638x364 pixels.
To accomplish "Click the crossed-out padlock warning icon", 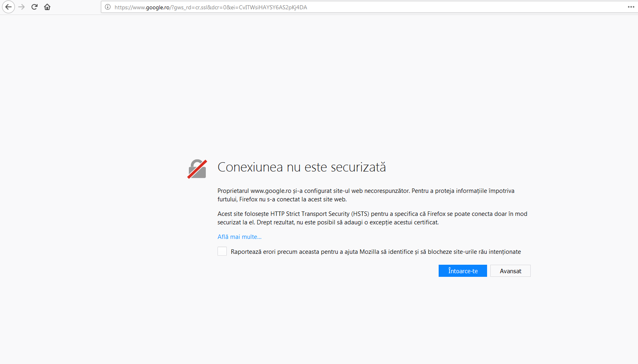I will tap(197, 169).
